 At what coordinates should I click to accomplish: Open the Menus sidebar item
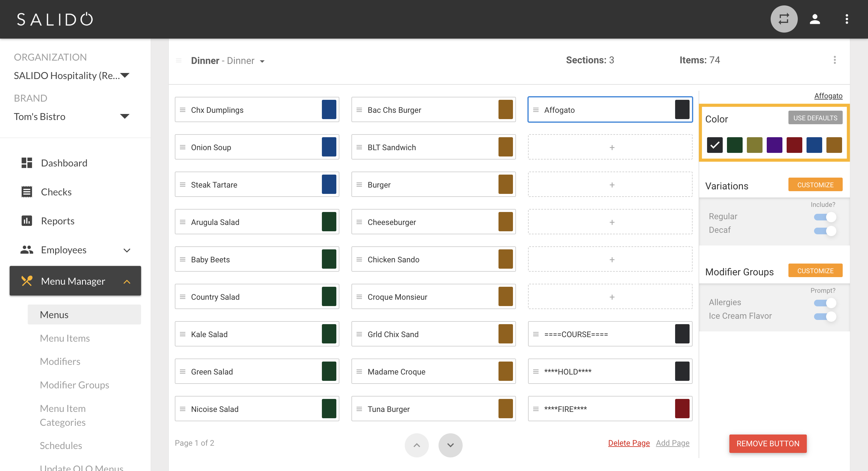pos(84,315)
